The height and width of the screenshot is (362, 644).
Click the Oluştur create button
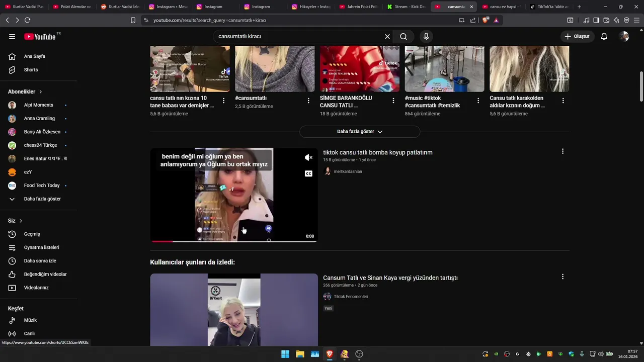point(577,37)
